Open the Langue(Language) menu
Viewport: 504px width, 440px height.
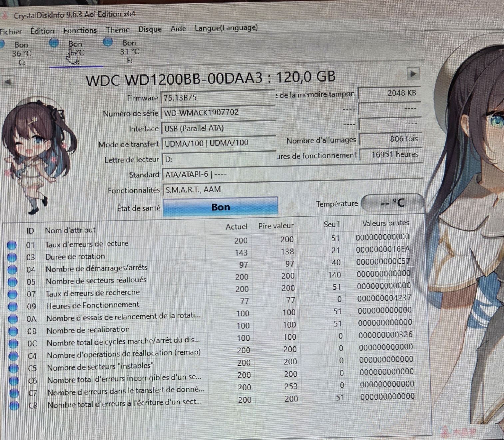(226, 28)
